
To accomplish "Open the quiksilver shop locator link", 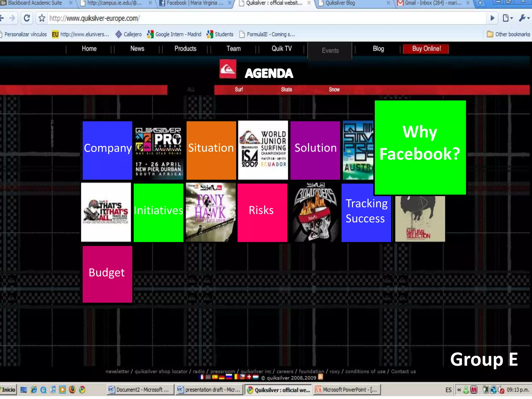I will tap(161, 371).
